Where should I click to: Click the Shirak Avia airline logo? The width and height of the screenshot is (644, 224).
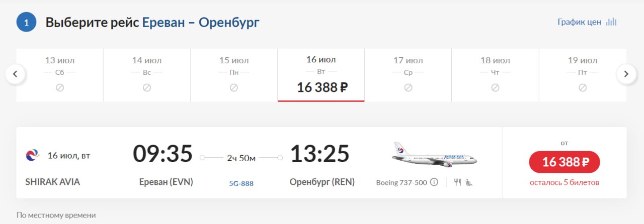tap(32, 155)
